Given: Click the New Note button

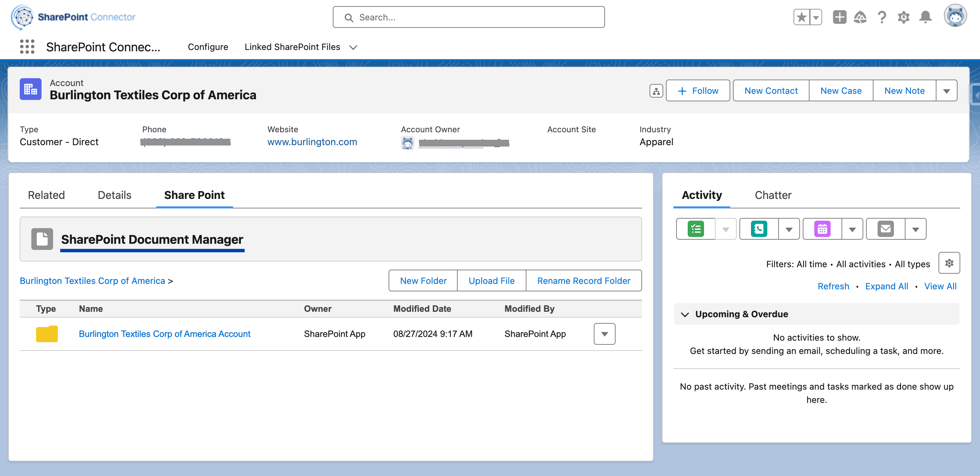Looking at the screenshot, I should point(904,91).
